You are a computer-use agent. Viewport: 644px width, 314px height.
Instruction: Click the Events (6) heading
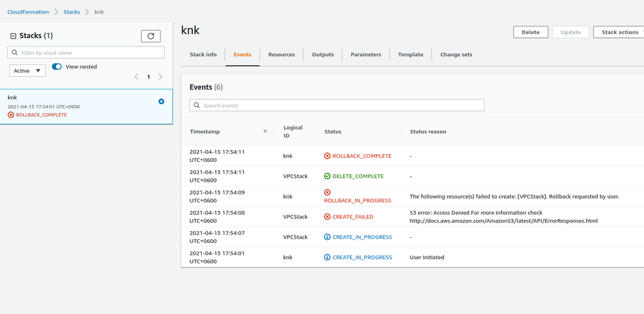(206, 87)
